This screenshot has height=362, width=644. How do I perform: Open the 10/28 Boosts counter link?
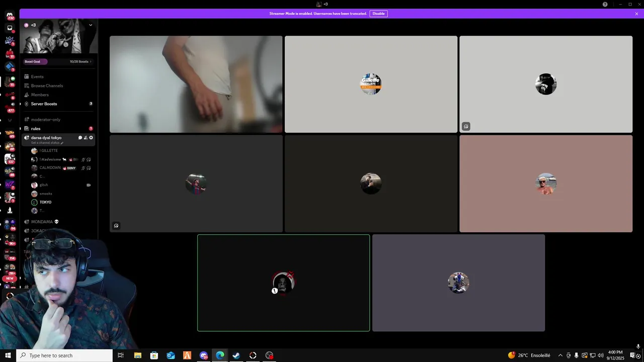pyautogui.click(x=81, y=61)
